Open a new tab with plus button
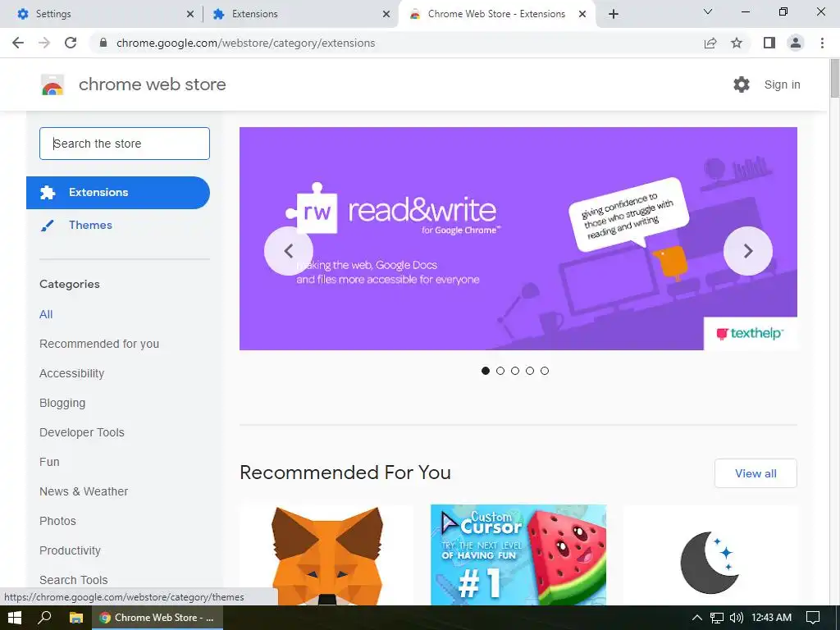Image resolution: width=840 pixels, height=630 pixels. (614, 14)
